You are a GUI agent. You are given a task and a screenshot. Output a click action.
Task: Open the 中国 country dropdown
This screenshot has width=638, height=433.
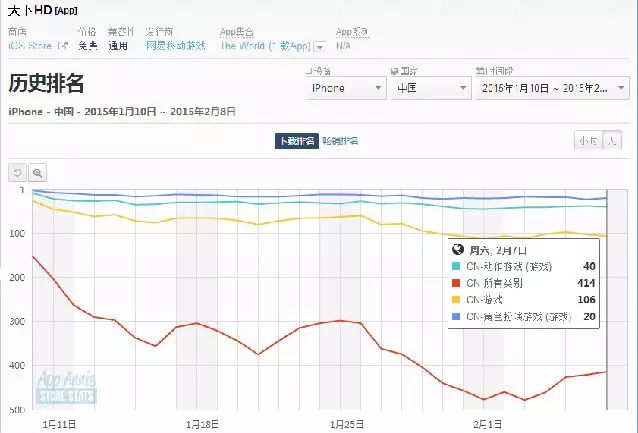coord(430,88)
